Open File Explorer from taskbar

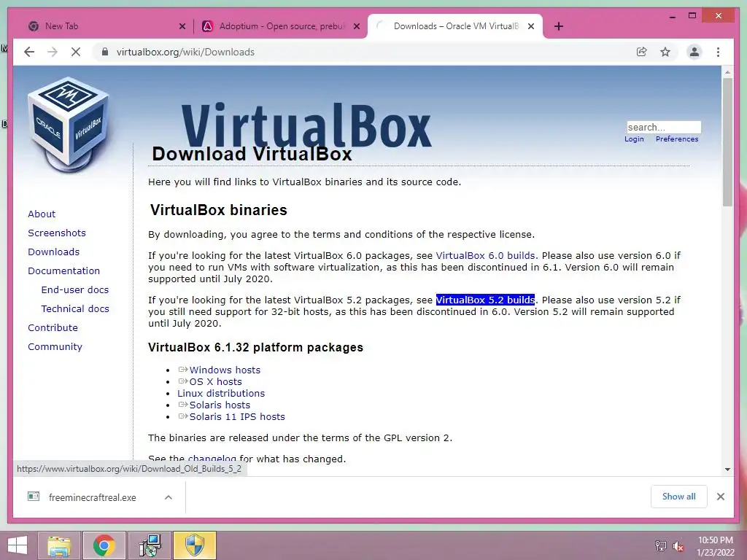[59, 545]
